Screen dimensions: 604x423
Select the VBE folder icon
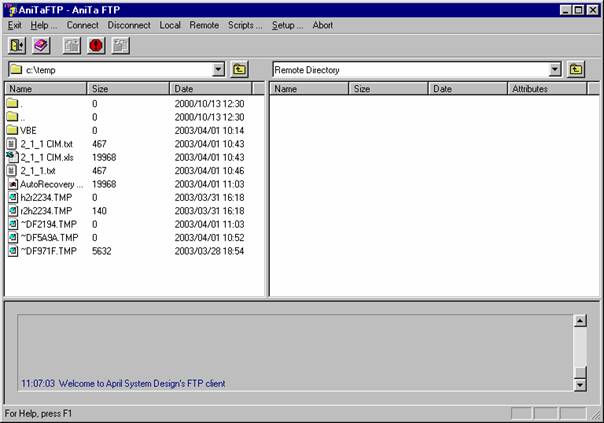click(12, 130)
